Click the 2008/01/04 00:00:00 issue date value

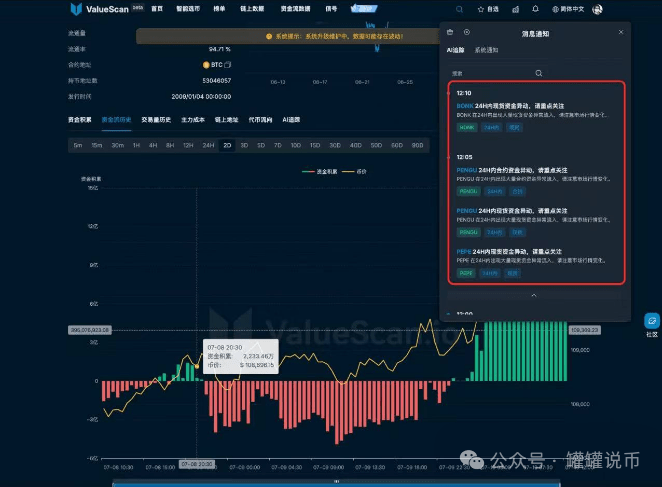(x=201, y=97)
